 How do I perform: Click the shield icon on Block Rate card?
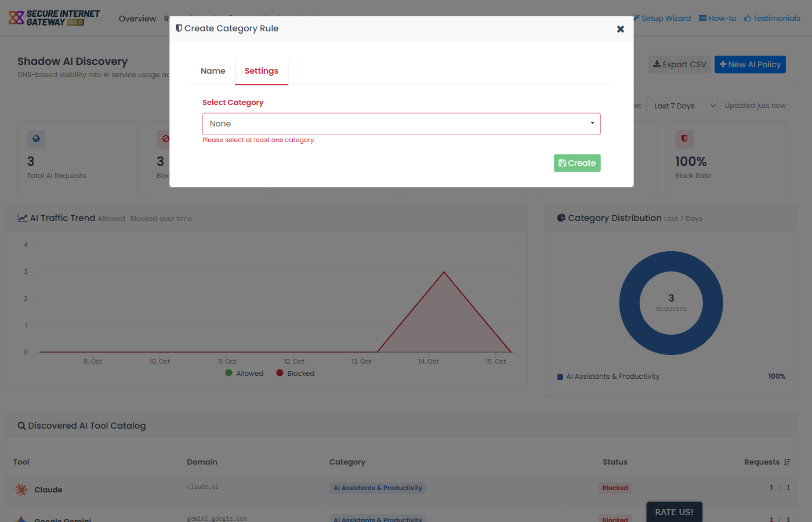tap(684, 139)
